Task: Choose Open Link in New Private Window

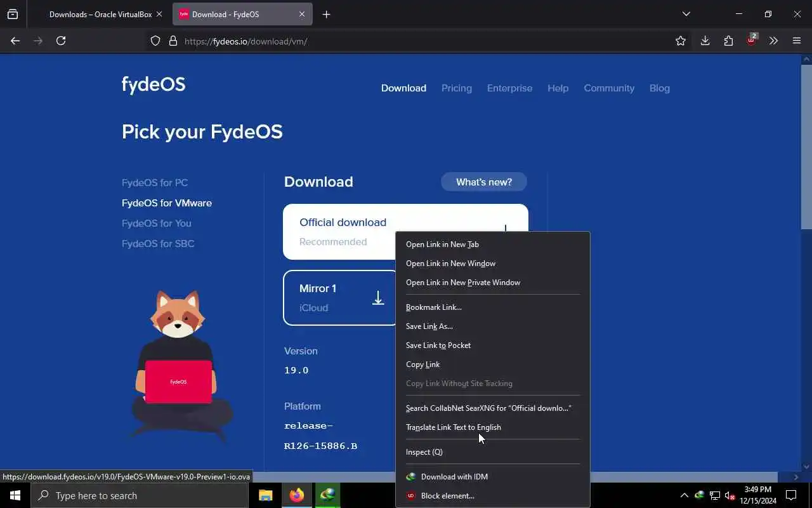Action: [x=492, y=283]
